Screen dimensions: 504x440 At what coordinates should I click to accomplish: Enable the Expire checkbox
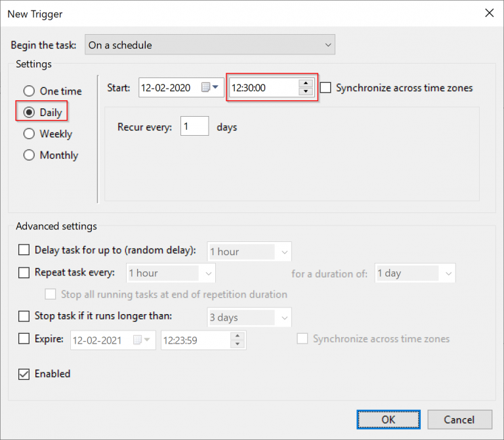tap(24, 338)
